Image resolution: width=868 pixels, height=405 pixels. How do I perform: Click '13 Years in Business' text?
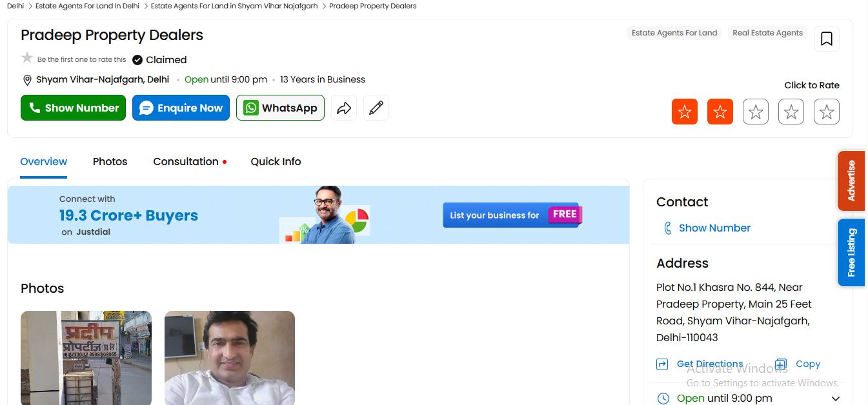[323, 79]
